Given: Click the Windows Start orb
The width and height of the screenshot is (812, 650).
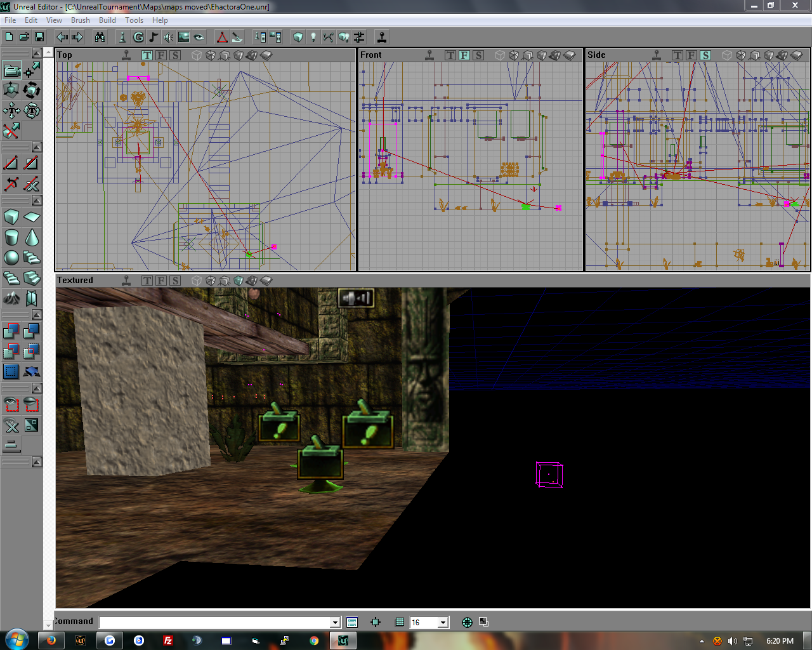Looking at the screenshot, I should click(16, 639).
